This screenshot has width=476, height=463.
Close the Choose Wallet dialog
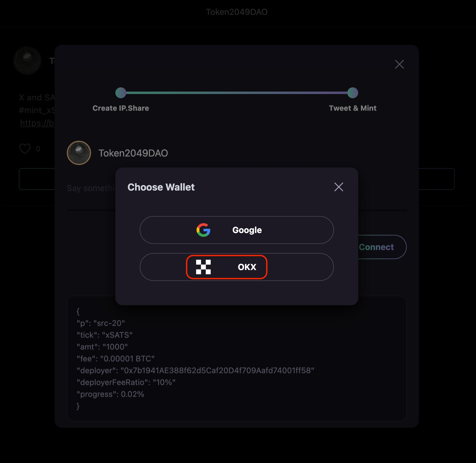click(x=338, y=187)
